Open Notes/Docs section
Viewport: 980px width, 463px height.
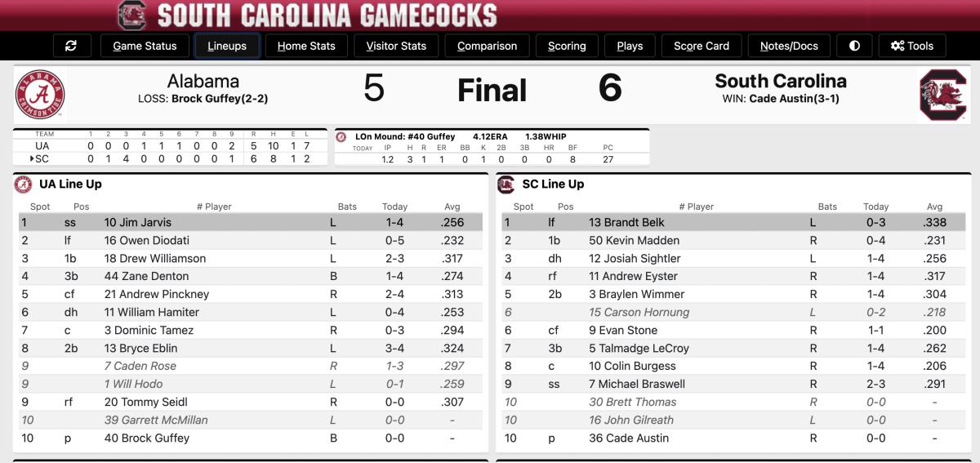[x=789, y=46]
